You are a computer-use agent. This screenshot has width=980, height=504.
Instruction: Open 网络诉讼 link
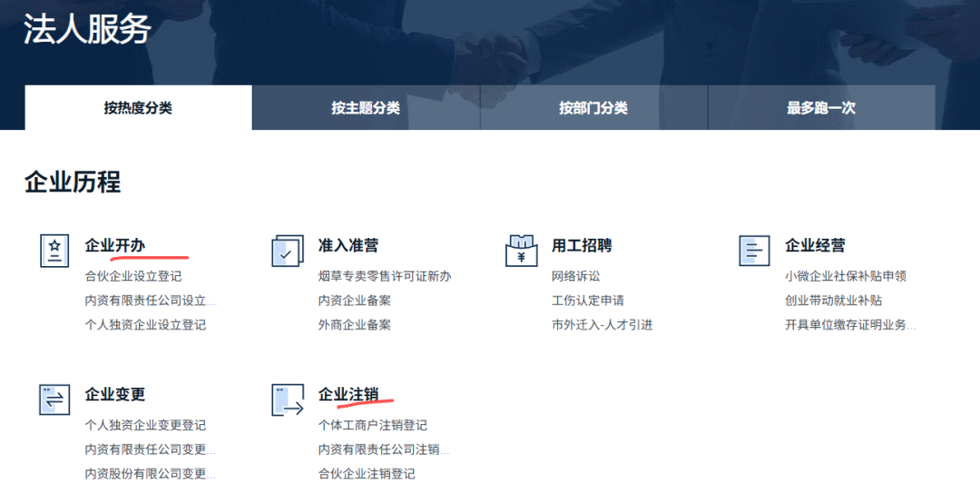[x=575, y=276]
